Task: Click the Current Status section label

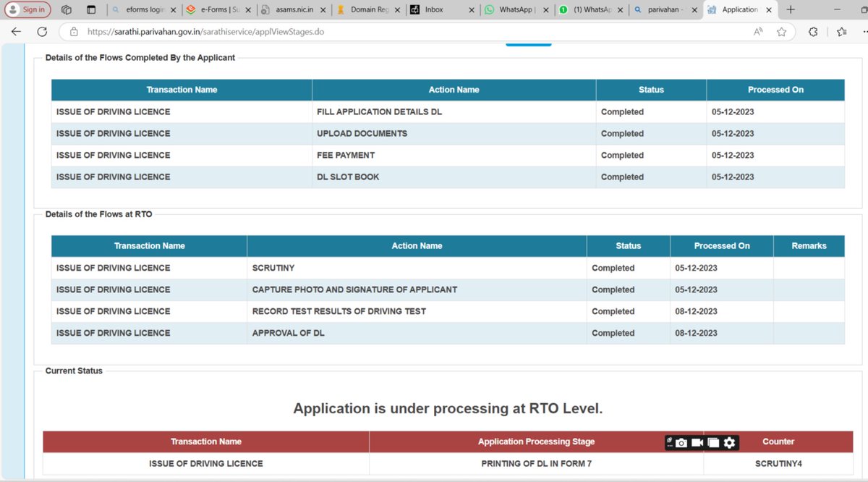Action: 74,371
